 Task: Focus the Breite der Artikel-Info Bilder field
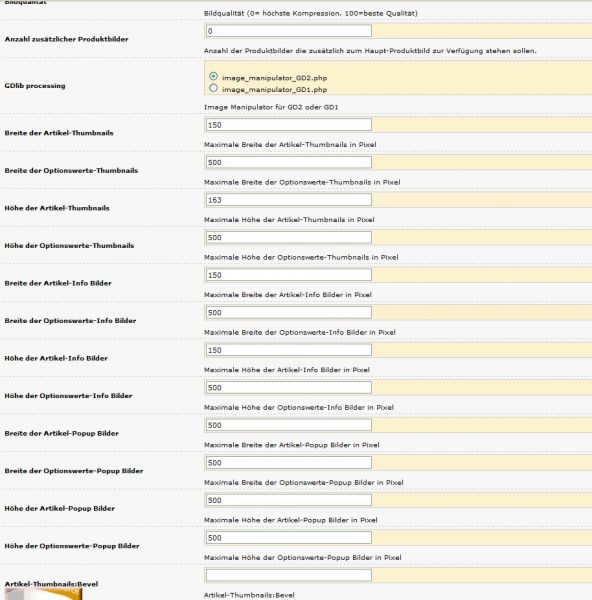(x=289, y=275)
